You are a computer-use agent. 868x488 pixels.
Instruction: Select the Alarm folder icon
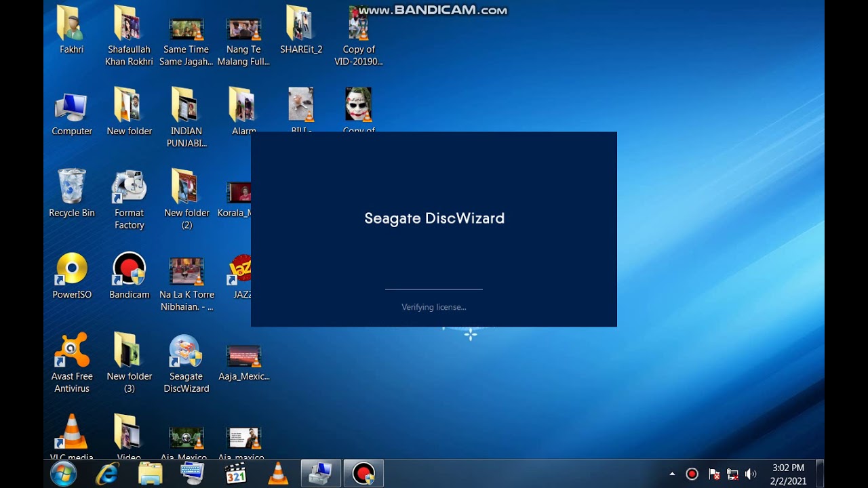243,113
